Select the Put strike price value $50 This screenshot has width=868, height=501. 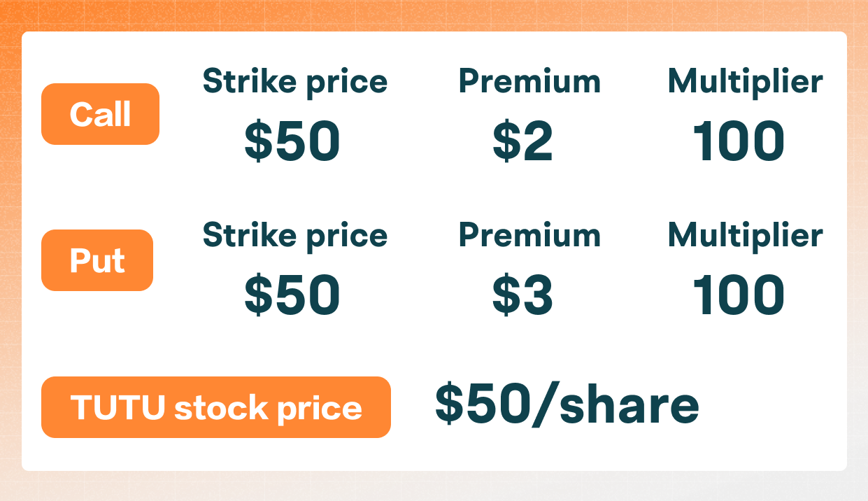point(292,295)
